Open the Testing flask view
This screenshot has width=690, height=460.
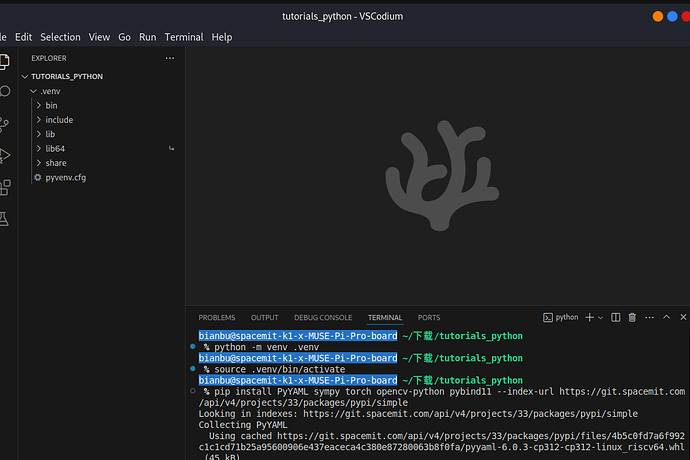point(4,218)
